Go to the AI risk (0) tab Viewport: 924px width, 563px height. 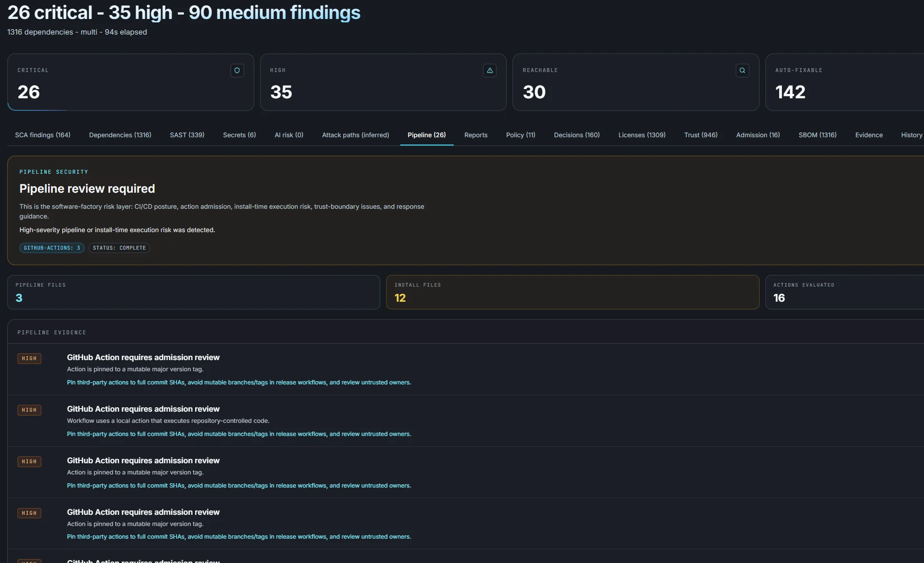[x=289, y=135]
